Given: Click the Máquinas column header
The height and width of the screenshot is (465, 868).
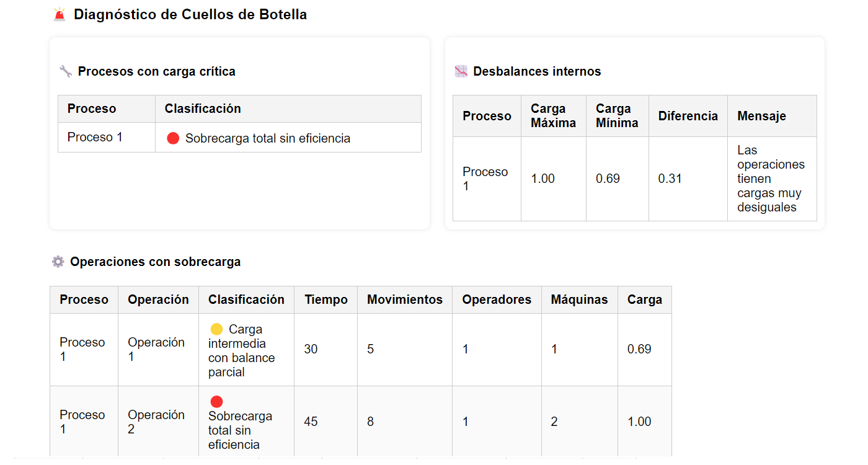Looking at the screenshot, I should click(x=579, y=299).
